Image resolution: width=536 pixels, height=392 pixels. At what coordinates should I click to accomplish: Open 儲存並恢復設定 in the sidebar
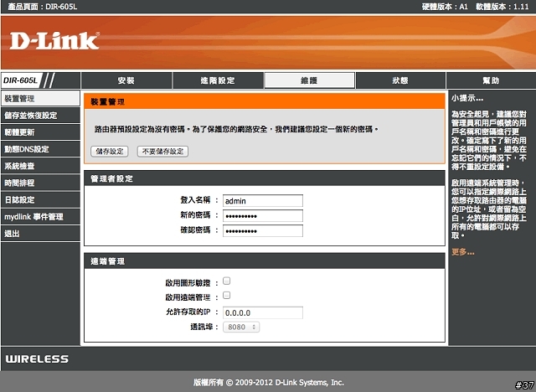pyautogui.click(x=40, y=116)
